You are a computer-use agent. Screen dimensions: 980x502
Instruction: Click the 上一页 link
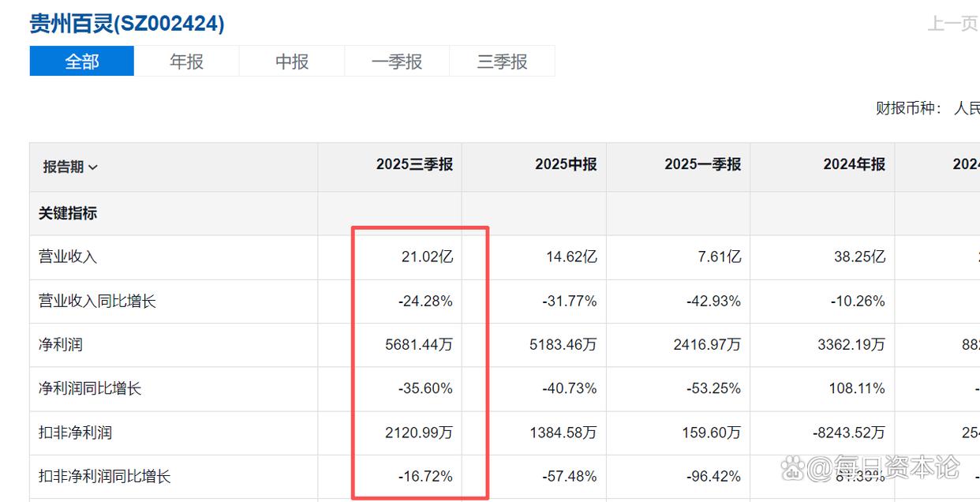952,24
